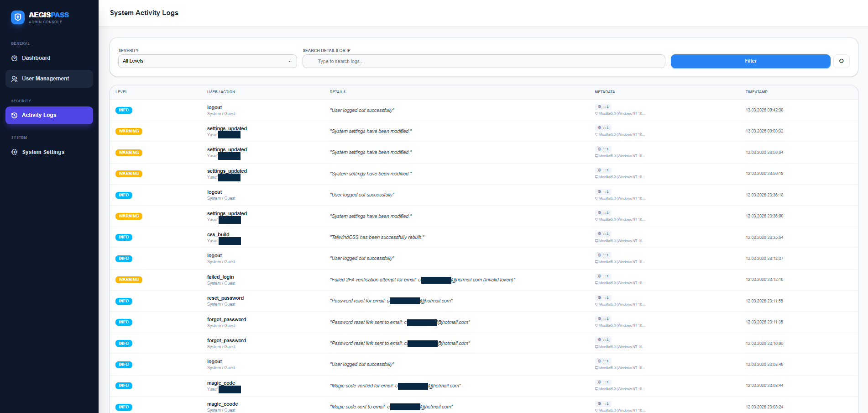Screen dimensions: 868x413
Task: Click the INFO badge on the css_build row
Action: [124, 237]
